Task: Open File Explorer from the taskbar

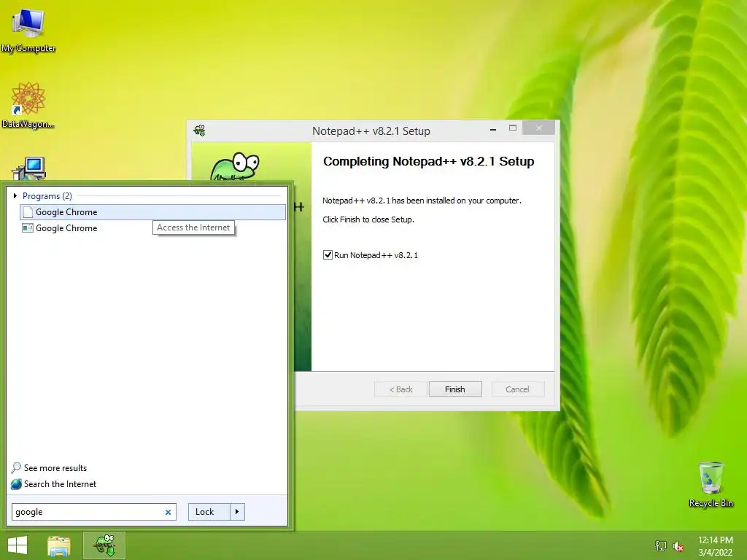Action: pos(59,545)
